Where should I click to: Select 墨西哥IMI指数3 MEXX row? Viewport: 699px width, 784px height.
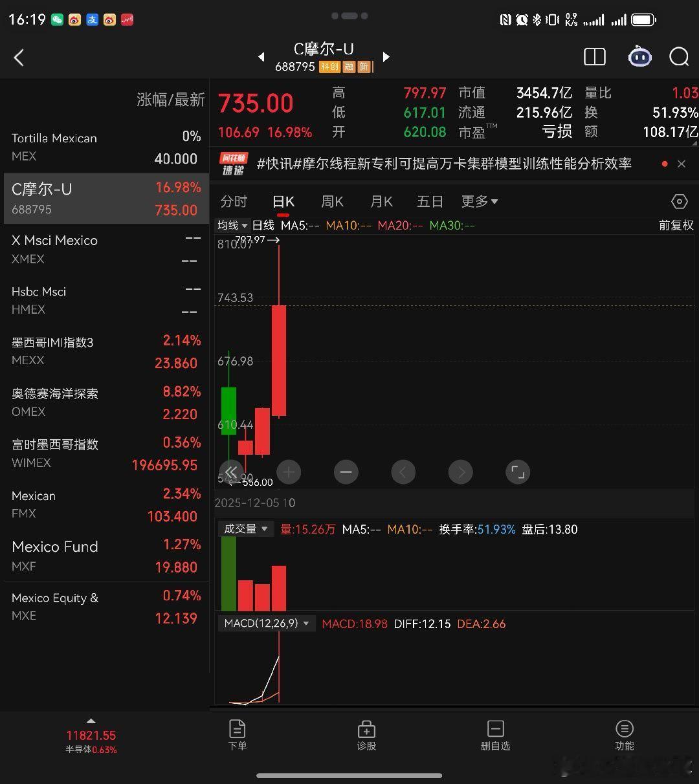pos(106,351)
